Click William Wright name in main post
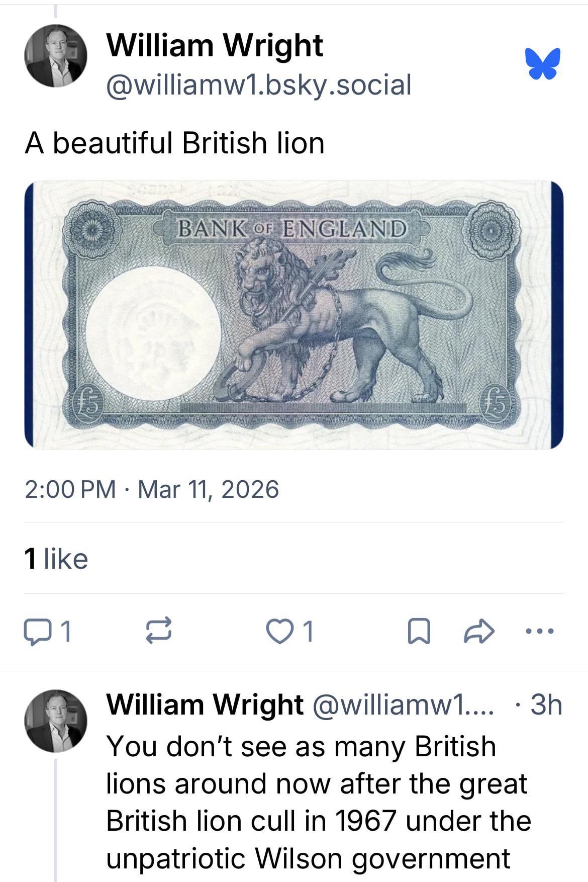588x882 pixels. coord(215,45)
